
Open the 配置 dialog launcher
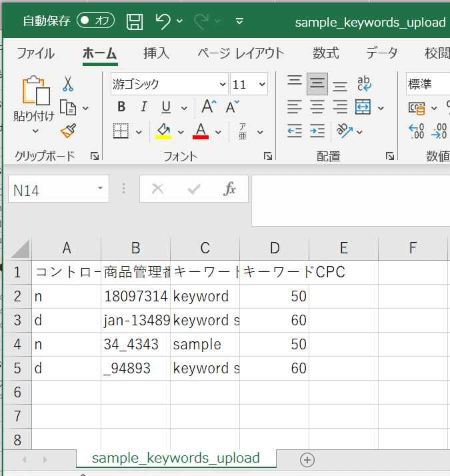click(390, 156)
